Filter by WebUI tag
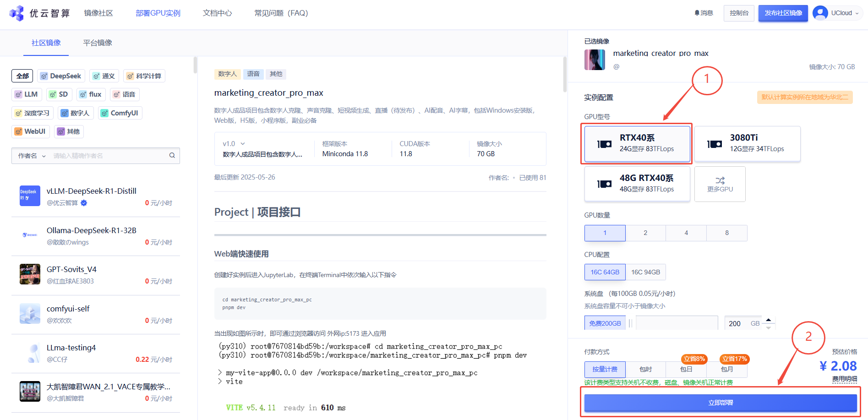Image resolution: width=868 pixels, height=420 pixels. click(31, 131)
